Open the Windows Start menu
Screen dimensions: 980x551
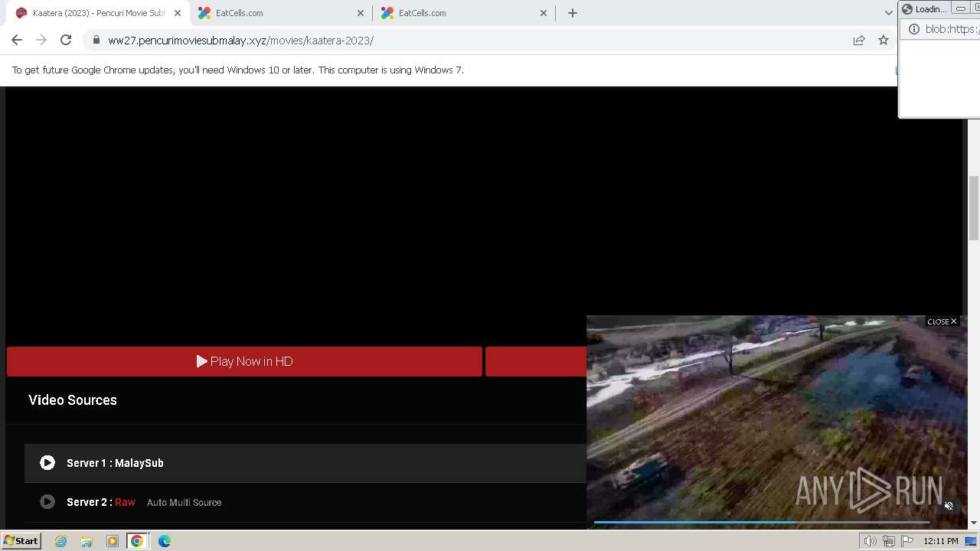click(21, 541)
